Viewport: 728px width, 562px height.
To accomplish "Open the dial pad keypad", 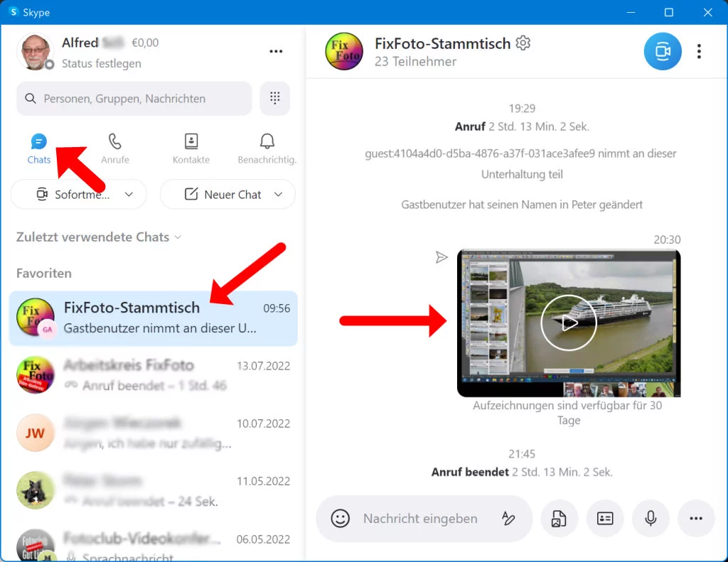I will (x=275, y=98).
